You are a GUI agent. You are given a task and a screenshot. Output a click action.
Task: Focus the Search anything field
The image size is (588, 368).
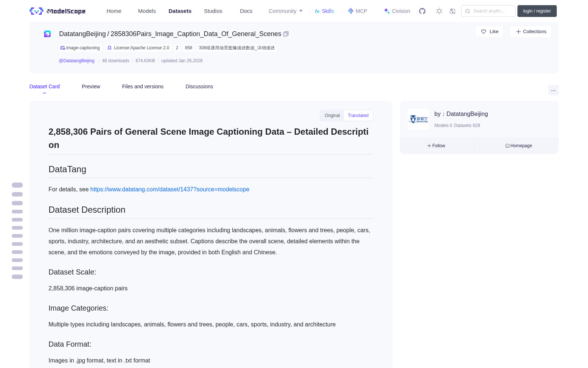(488, 11)
